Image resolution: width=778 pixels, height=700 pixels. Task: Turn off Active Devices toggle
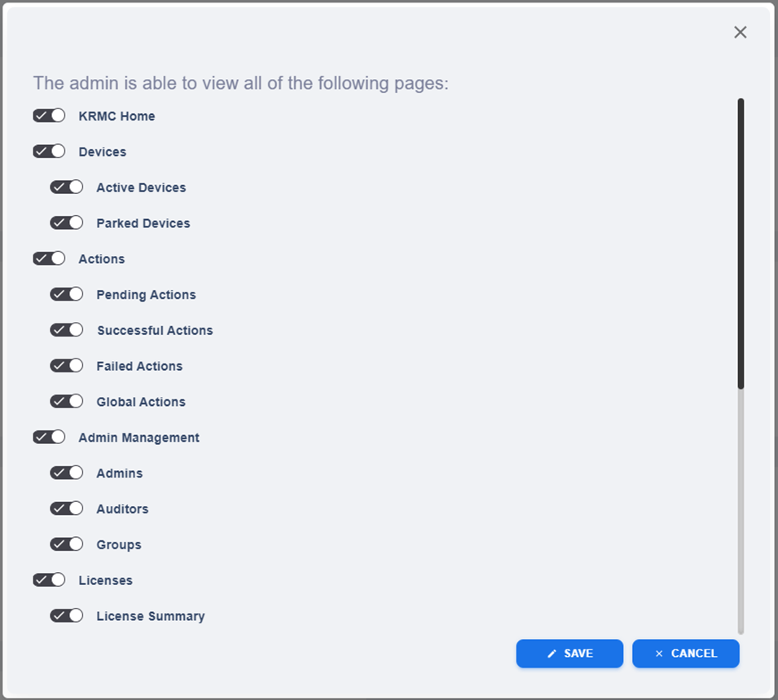click(67, 187)
